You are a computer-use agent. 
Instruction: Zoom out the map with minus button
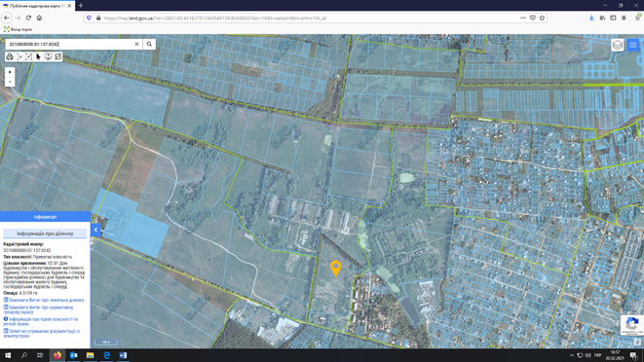coord(10,82)
